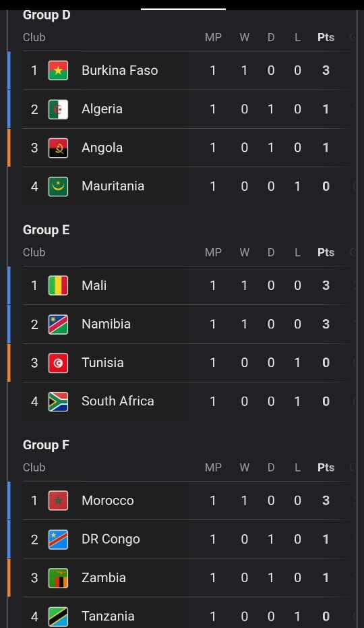Open the Burkina Faso team name link
This screenshot has width=364, height=628.
(120, 70)
